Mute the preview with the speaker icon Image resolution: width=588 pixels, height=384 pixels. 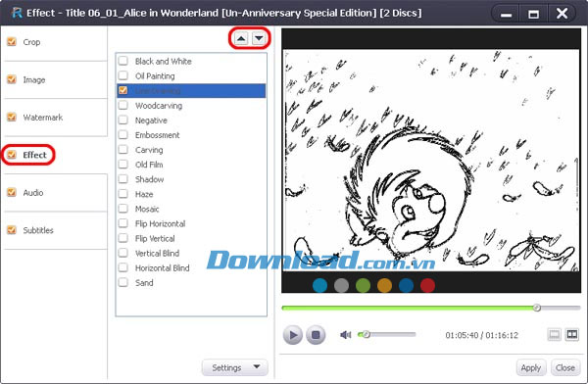[345, 334]
